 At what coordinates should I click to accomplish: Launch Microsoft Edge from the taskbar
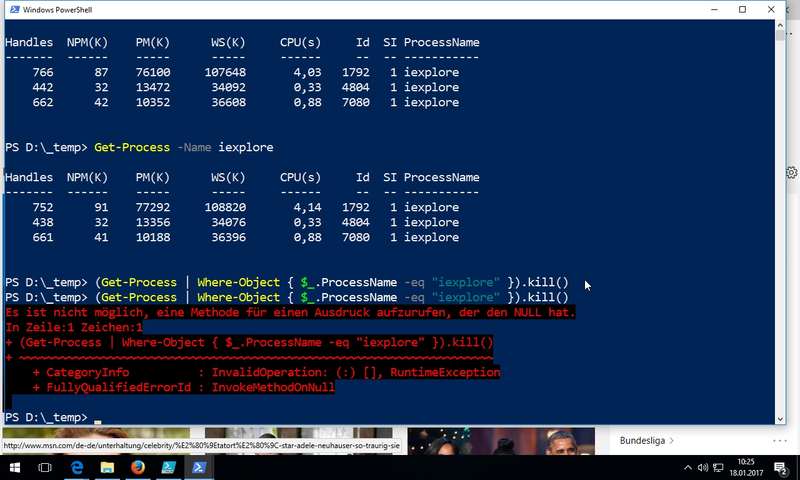pyautogui.click(x=77, y=467)
